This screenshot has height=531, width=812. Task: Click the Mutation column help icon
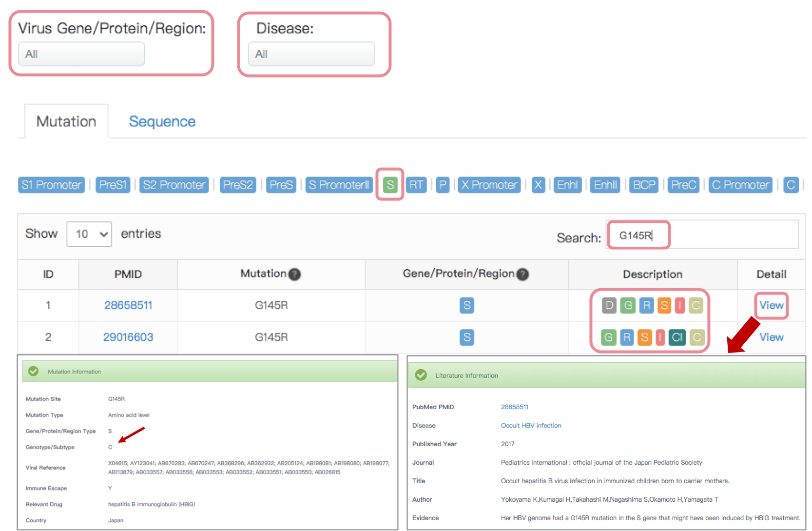294,275
